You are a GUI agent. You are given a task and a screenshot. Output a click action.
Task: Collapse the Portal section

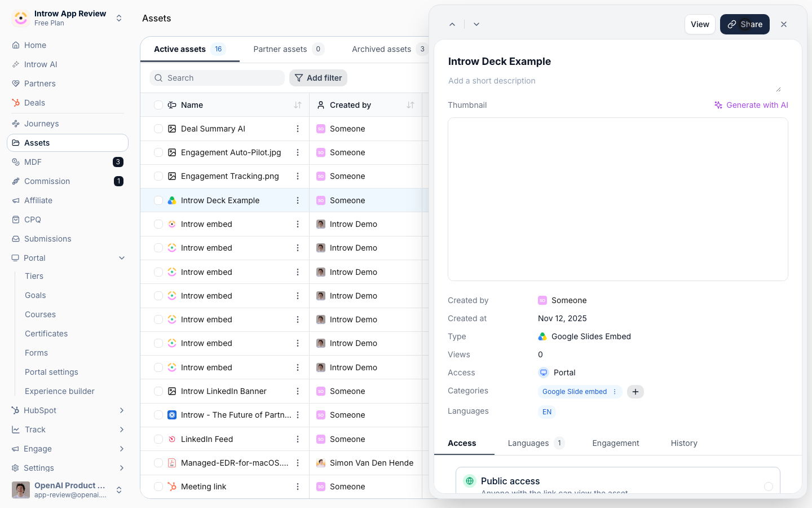coord(122,258)
